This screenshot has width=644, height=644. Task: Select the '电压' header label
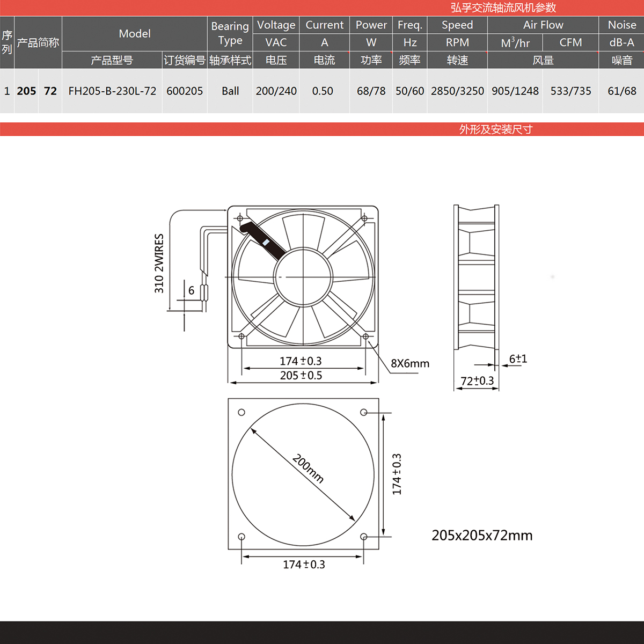(276, 60)
